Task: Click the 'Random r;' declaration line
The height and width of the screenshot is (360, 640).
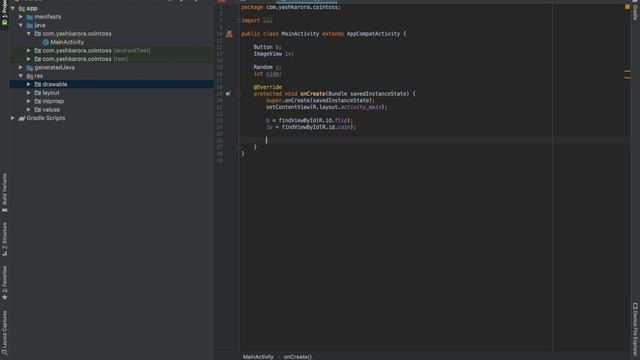Action: tap(267, 67)
